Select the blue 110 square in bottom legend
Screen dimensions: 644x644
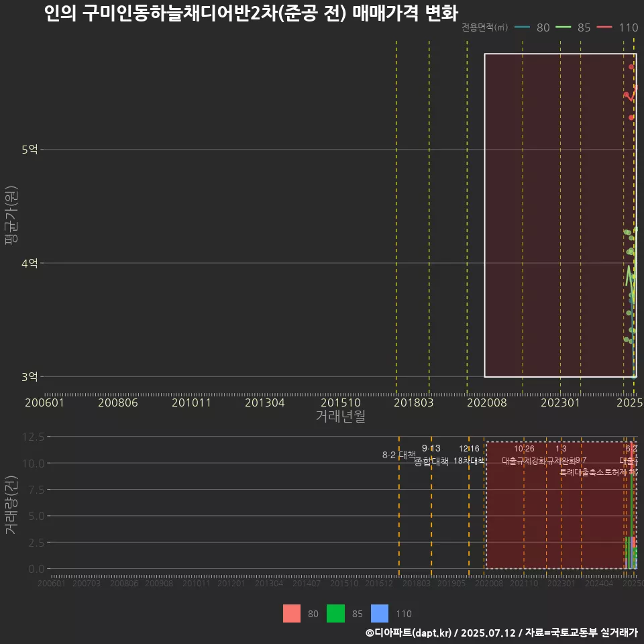coord(380,614)
